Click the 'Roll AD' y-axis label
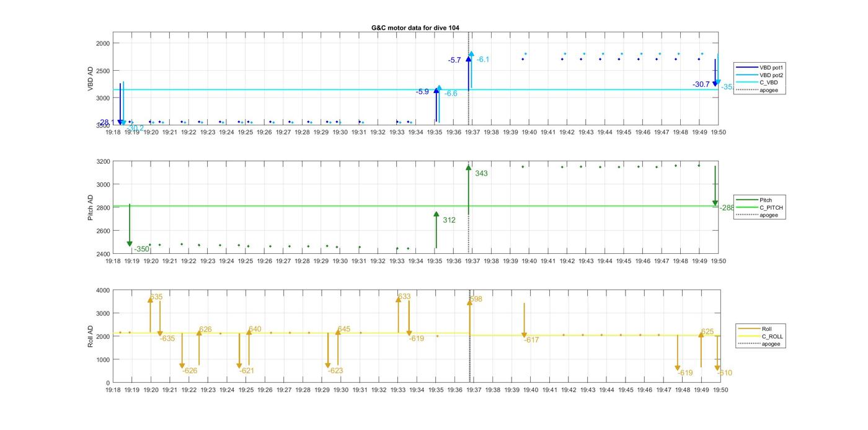This screenshot has height=430, width=868. click(x=91, y=336)
